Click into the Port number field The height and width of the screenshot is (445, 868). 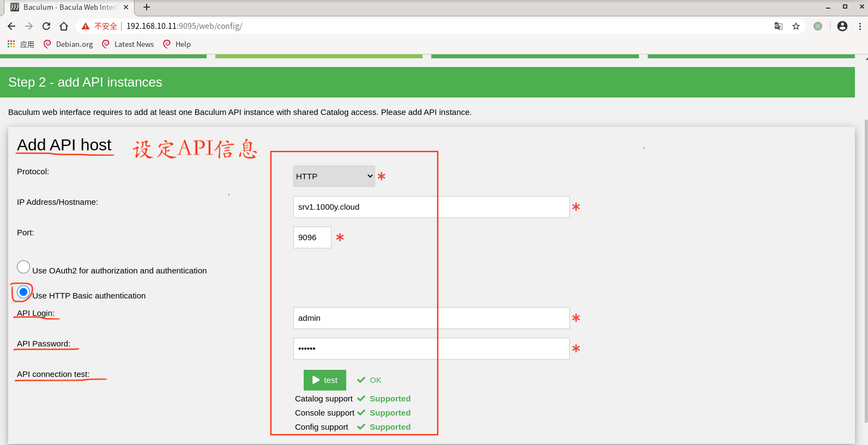(312, 237)
